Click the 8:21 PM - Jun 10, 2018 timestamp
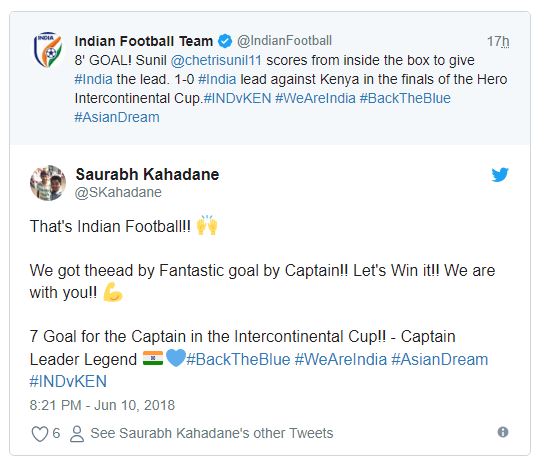The height and width of the screenshot is (462, 545). 102,405
